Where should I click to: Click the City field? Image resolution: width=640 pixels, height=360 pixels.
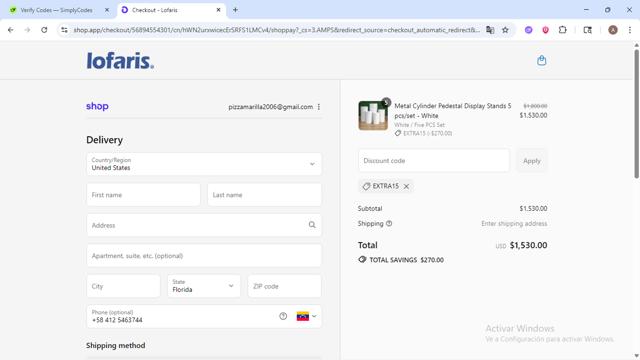click(123, 286)
